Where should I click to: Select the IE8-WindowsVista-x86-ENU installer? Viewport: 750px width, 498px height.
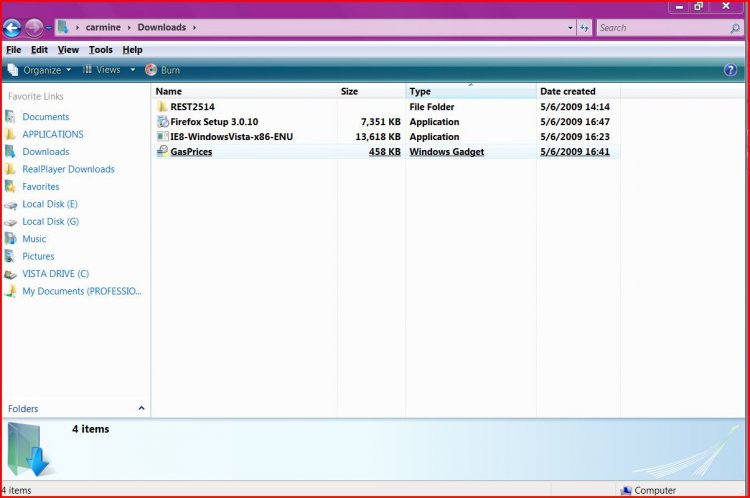[x=231, y=136]
